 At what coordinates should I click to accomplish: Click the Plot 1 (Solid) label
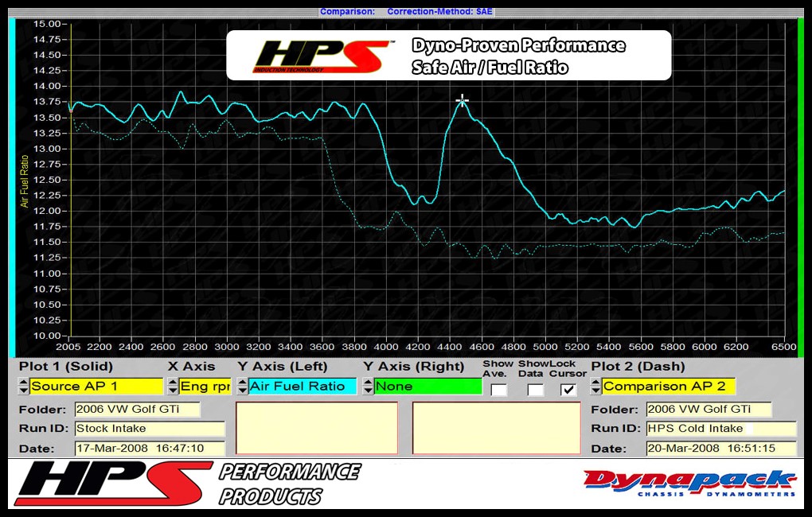[66, 367]
